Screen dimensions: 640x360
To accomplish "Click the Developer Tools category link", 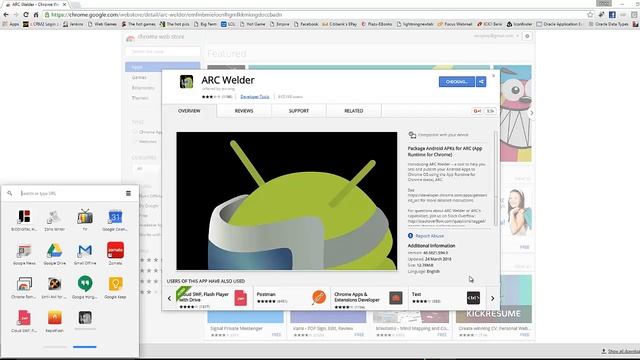I will 255,97.
